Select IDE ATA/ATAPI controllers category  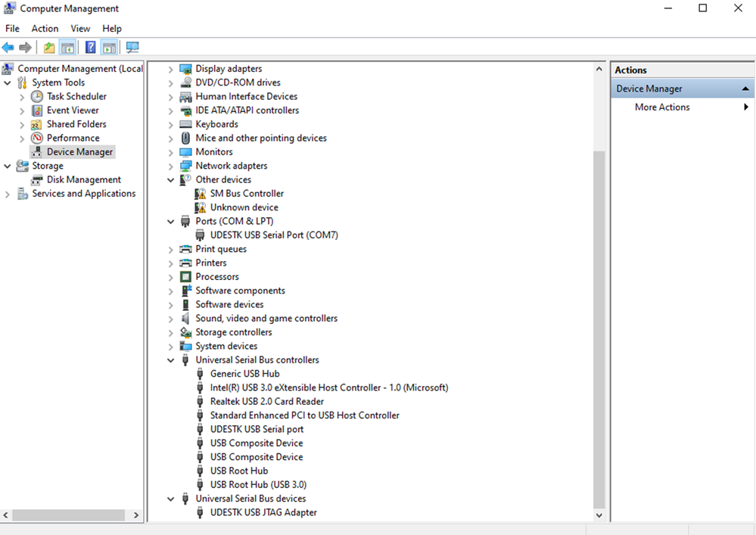[x=247, y=110]
